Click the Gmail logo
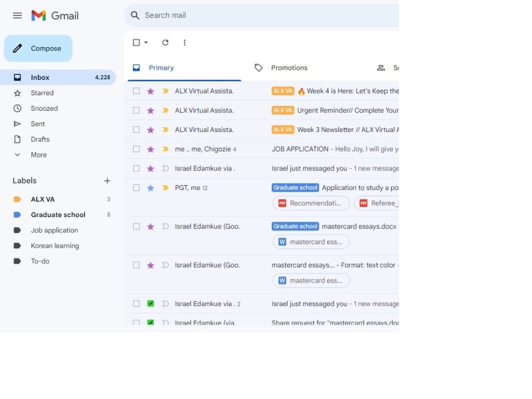The height and width of the screenshot is (399, 532). (55, 15)
